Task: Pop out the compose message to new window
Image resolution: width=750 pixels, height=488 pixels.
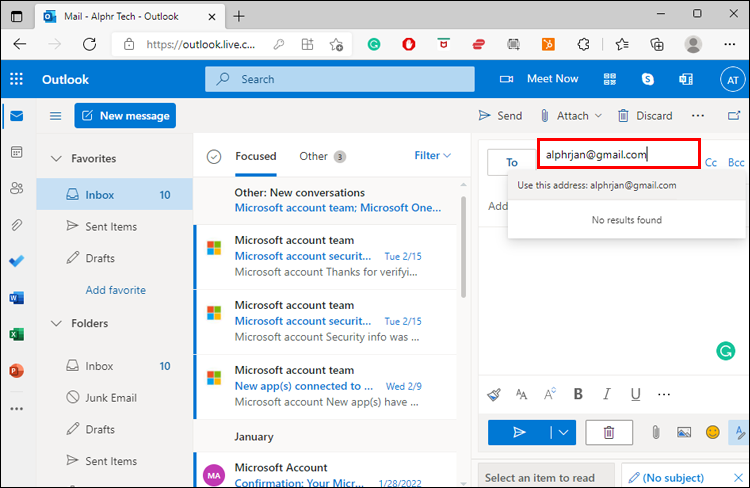Action: (734, 115)
